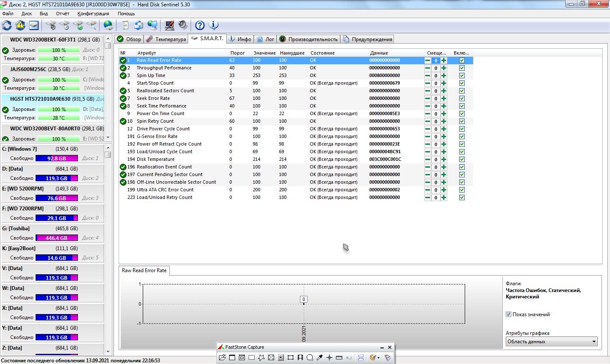
Task: Open the 'Конфигурация' menu
Action: [93, 14]
